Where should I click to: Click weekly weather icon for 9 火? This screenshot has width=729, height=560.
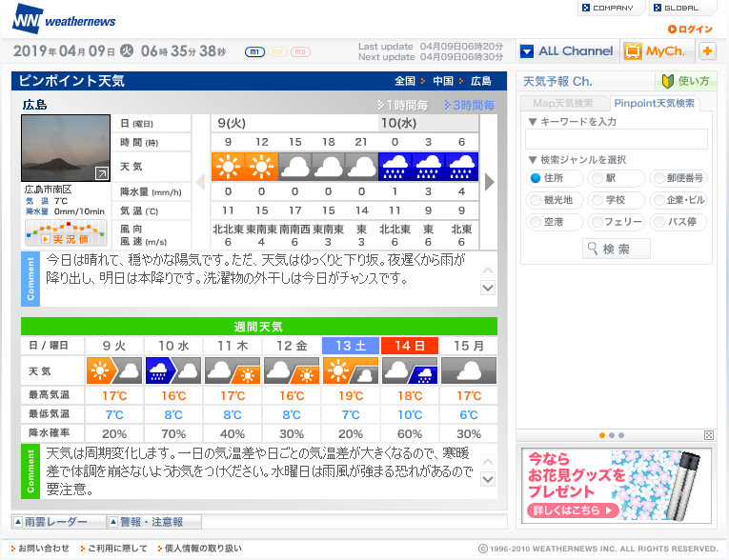point(114,370)
